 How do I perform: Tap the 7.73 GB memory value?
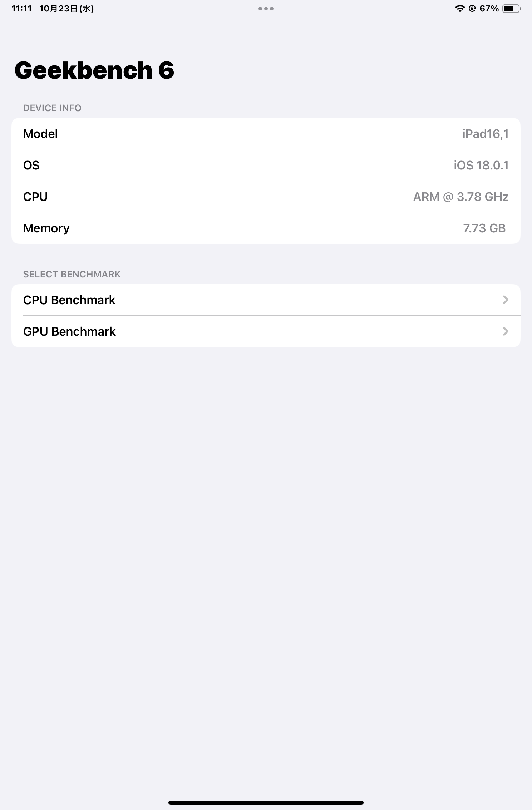click(x=484, y=228)
